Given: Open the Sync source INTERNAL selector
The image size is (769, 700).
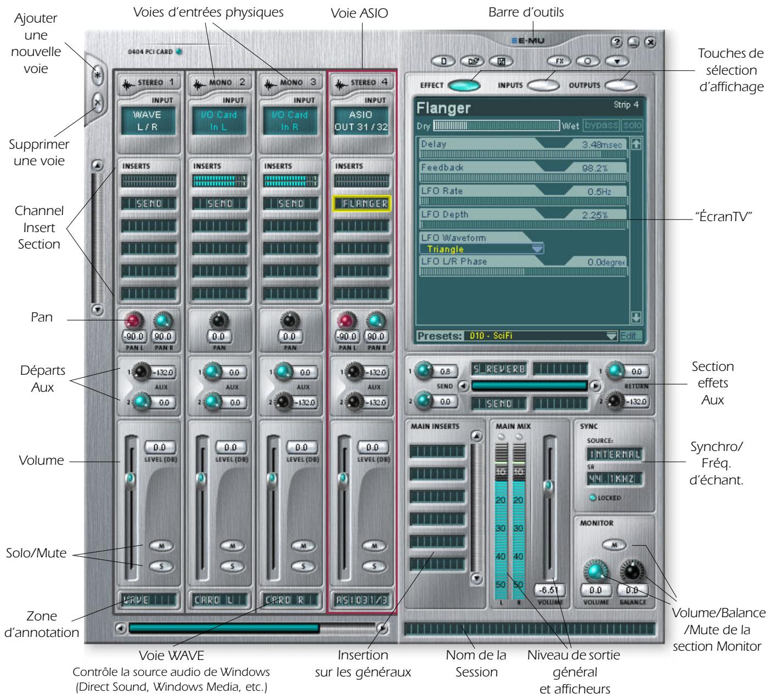Looking at the screenshot, I should click(615, 455).
